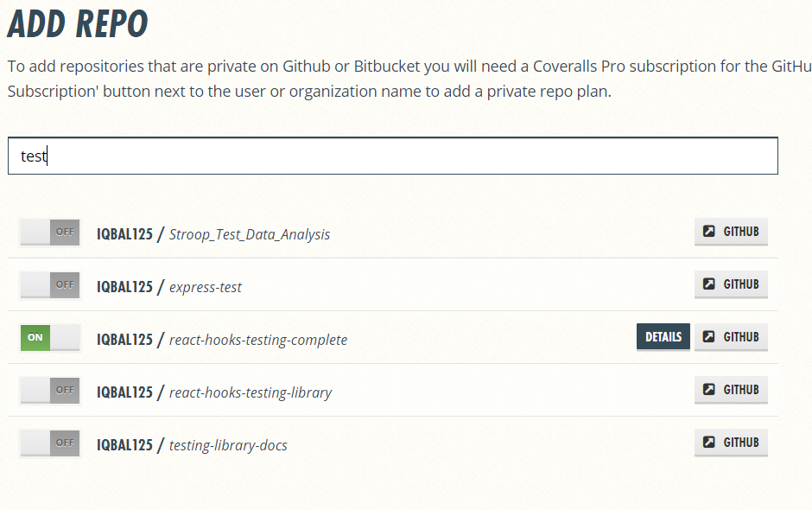Open GitHub button for testing-library-docs
Viewport: 812px width, 510px height.
pyautogui.click(x=731, y=443)
